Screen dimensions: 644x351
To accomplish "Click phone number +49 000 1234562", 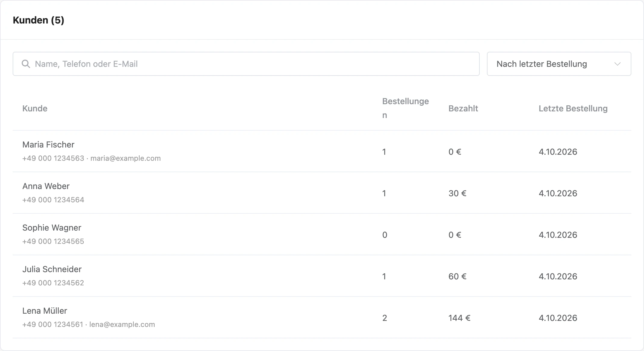I will tap(53, 283).
